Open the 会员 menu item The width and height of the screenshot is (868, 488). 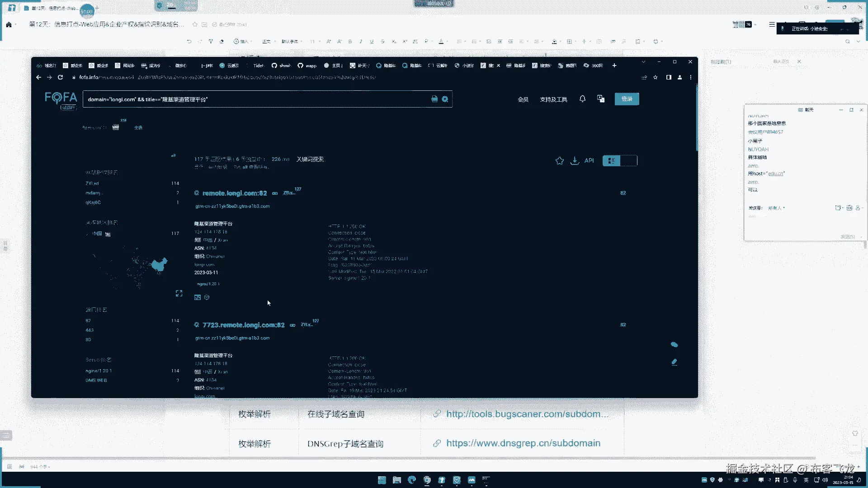coord(523,99)
